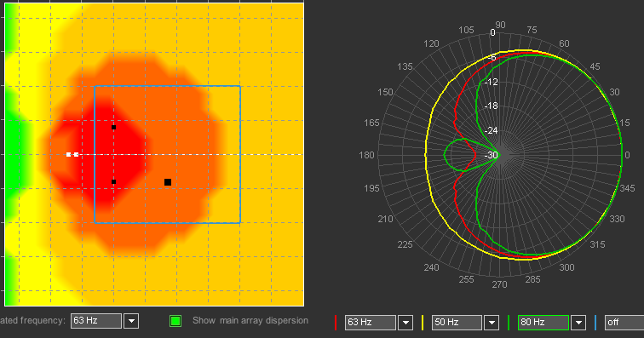
Task: Click the red trace color indicator
Action: pos(336,323)
